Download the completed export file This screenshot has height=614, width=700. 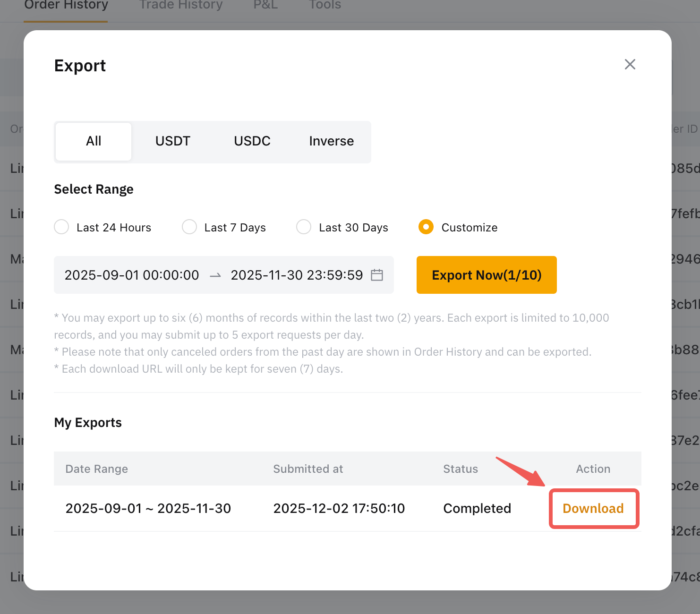tap(593, 508)
